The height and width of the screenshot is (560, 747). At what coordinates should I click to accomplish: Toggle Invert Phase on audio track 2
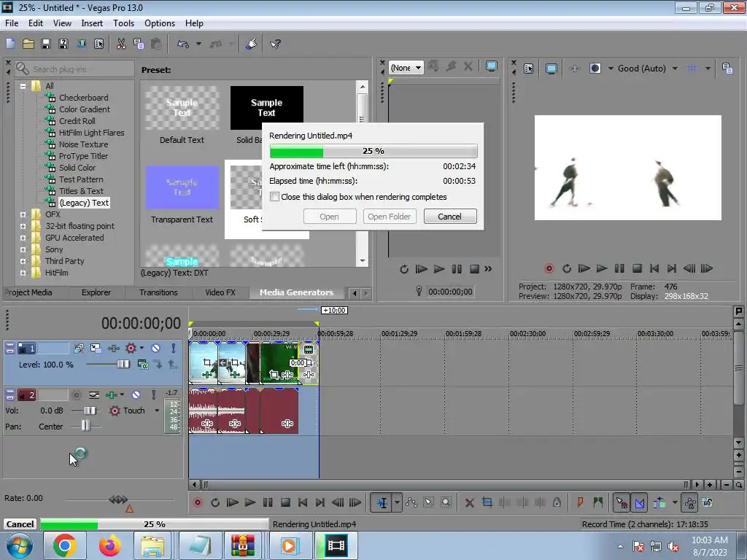pos(94,394)
